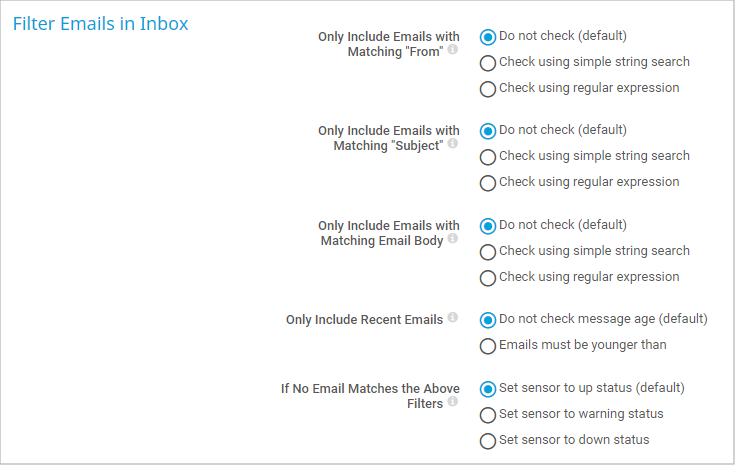Click info icon by Only Include Recent Emails
The height and width of the screenshot is (465, 735).
coord(453,318)
